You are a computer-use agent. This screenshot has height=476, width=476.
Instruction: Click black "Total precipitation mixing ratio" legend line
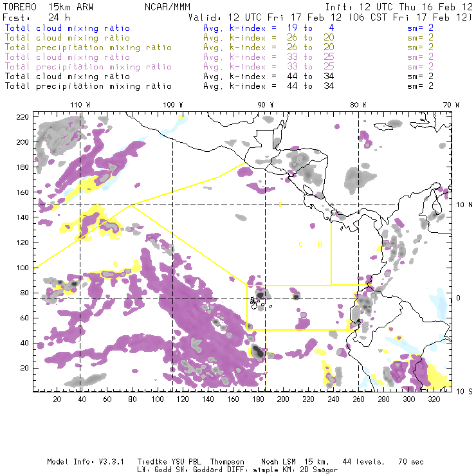(88, 86)
